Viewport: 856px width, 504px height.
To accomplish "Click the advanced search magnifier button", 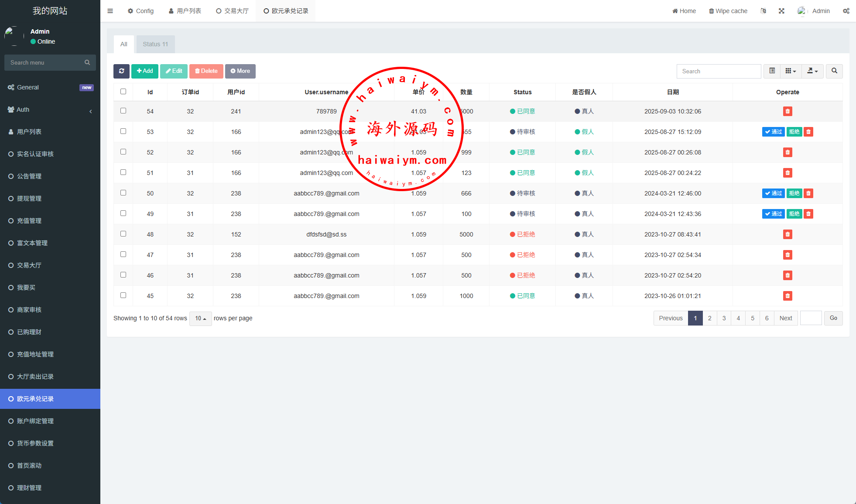I will click(834, 71).
